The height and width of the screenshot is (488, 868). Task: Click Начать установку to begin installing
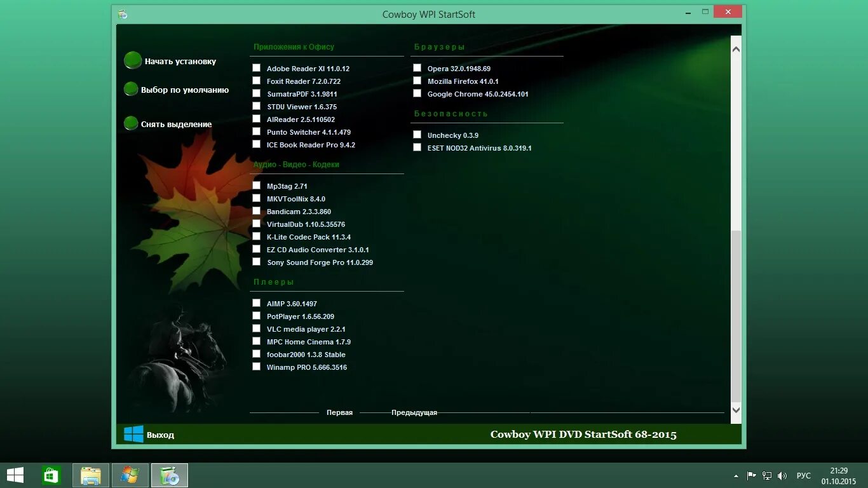[x=180, y=62]
